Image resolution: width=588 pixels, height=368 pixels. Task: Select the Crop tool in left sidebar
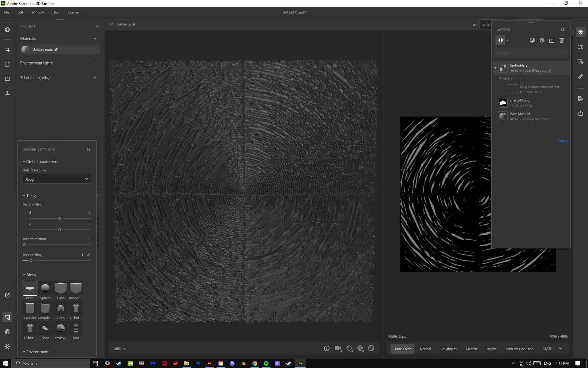tap(7, 49)
